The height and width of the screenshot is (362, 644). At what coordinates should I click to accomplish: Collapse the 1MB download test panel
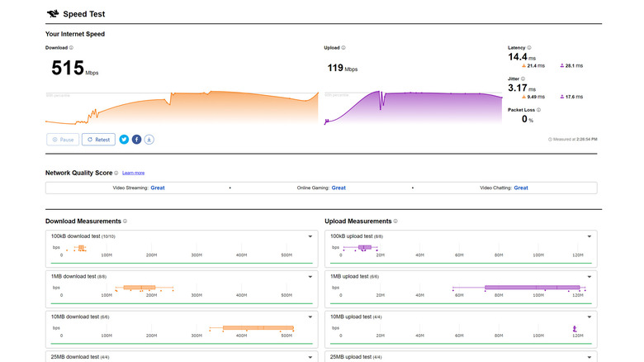tap(310, 276)
